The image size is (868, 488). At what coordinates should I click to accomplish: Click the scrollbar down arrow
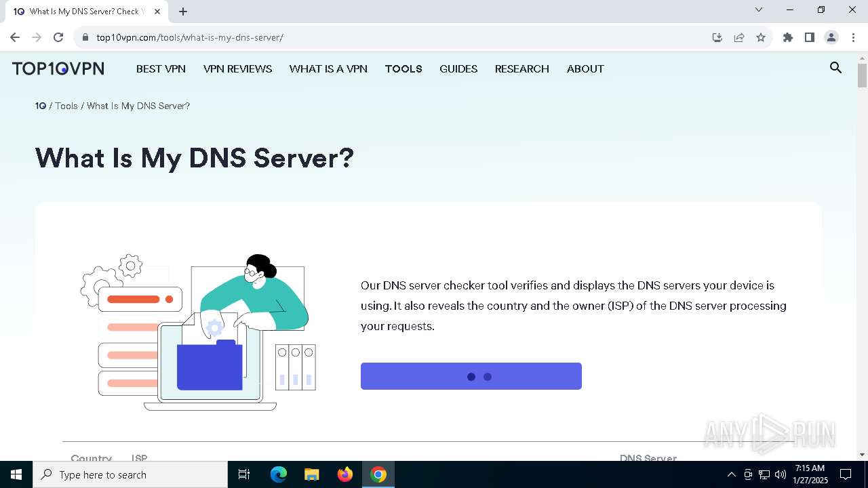(862, 455)
